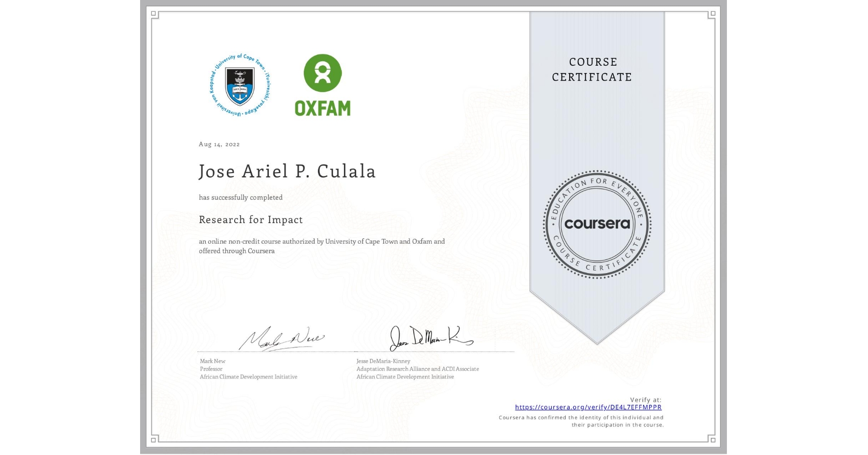Open the verification link coursera.org/verify/DE4L7EFFMPPR

588,407
